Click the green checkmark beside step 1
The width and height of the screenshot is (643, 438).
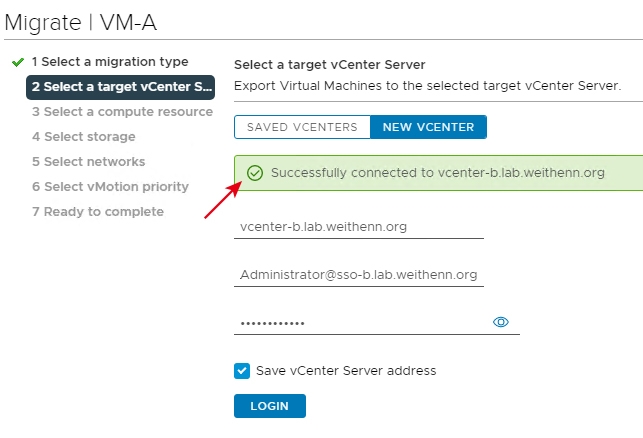18,62
